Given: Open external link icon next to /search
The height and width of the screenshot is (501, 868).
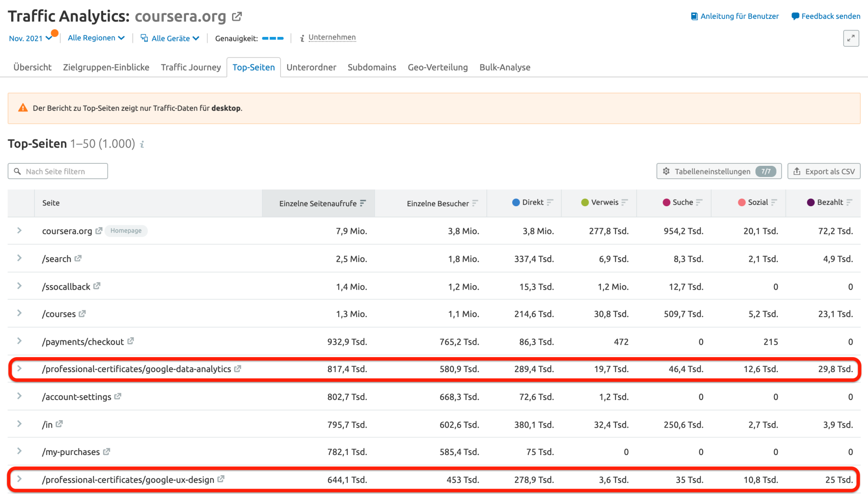Looking at the screenshot, I should [78, 258].
